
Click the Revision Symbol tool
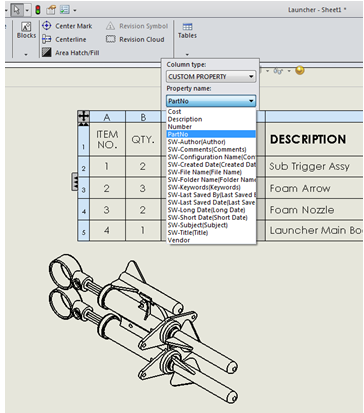137,26
